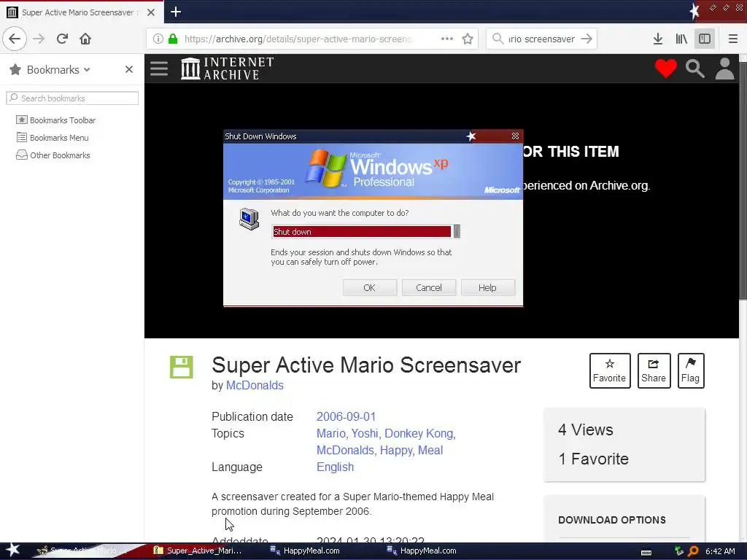
Task: Open the user account icon
Action: click(x=724, y=69)
